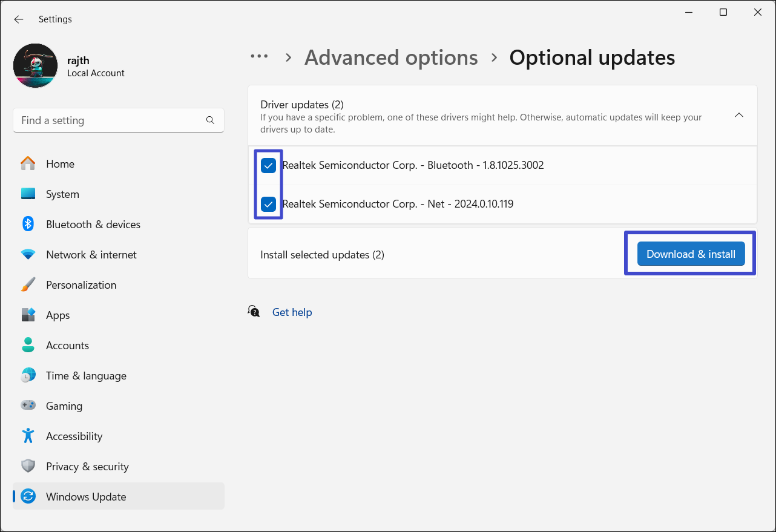
Task: Click the Find a setting search box
Action: pos(109,120)
